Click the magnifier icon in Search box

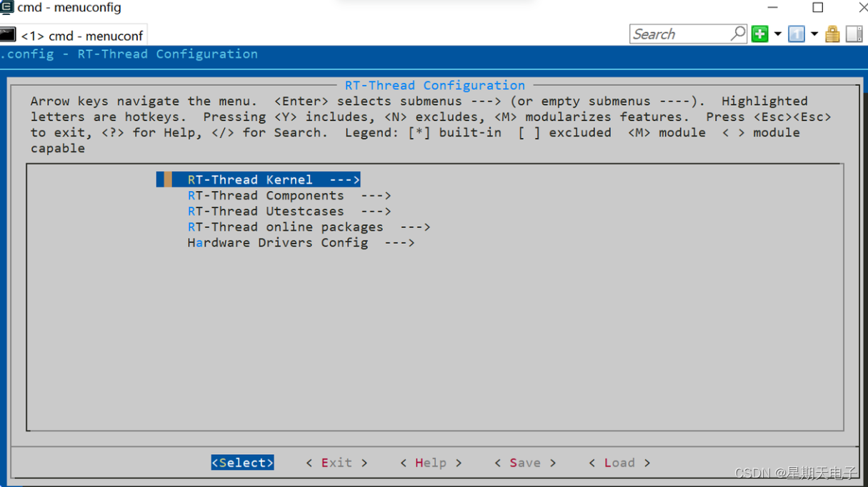738,34
